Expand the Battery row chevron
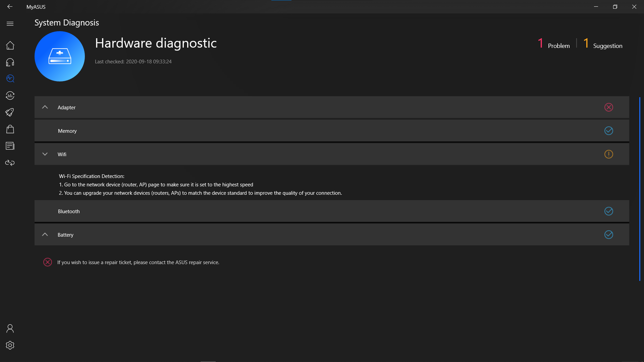Screen dimensions: 644x362 (x=45, y=235)
